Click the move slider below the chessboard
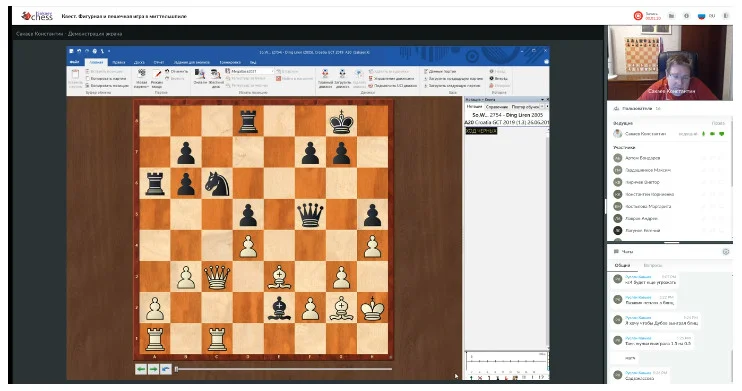The width and height of the screenshot is (742, 391). coord(283,369)
